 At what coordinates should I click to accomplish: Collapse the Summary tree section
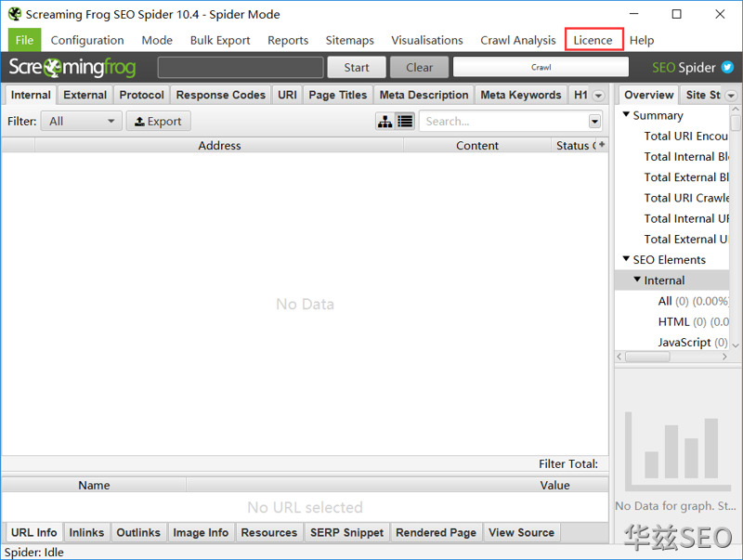click(626, 115)
